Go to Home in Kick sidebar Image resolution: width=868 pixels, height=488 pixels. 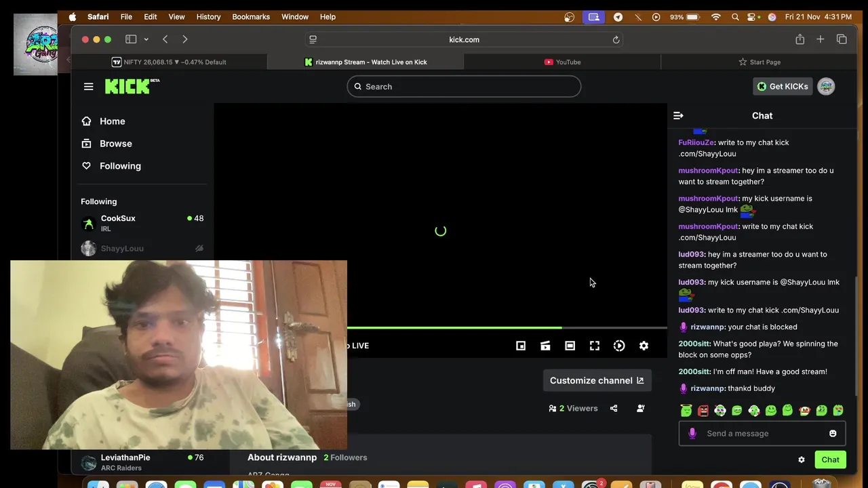(112, 121)
